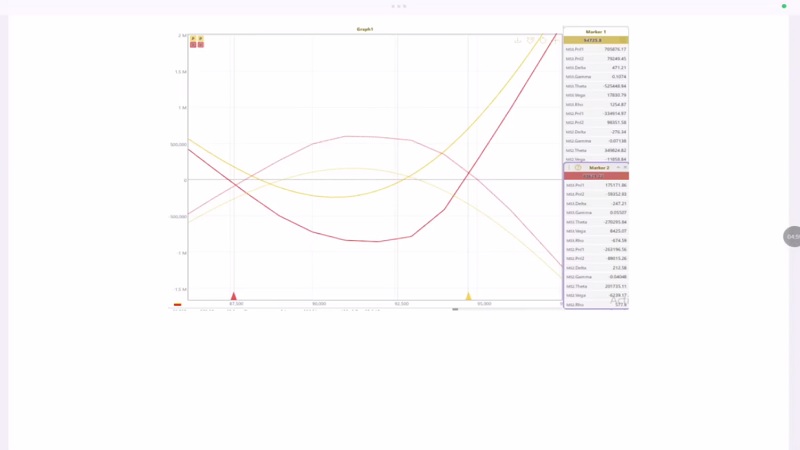Open the Marker 2 panel options dots
The image size is (800, 450).
click(x=569, y=167)
